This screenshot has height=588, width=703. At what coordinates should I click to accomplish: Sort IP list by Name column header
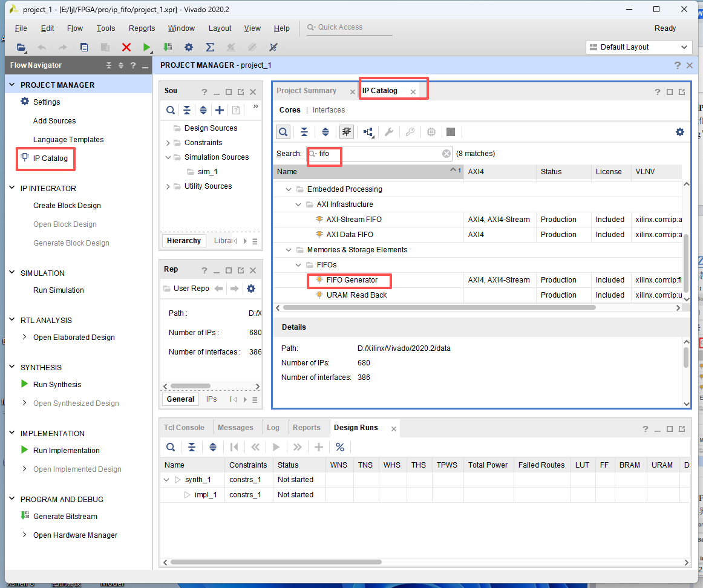[x=368, y=172]
